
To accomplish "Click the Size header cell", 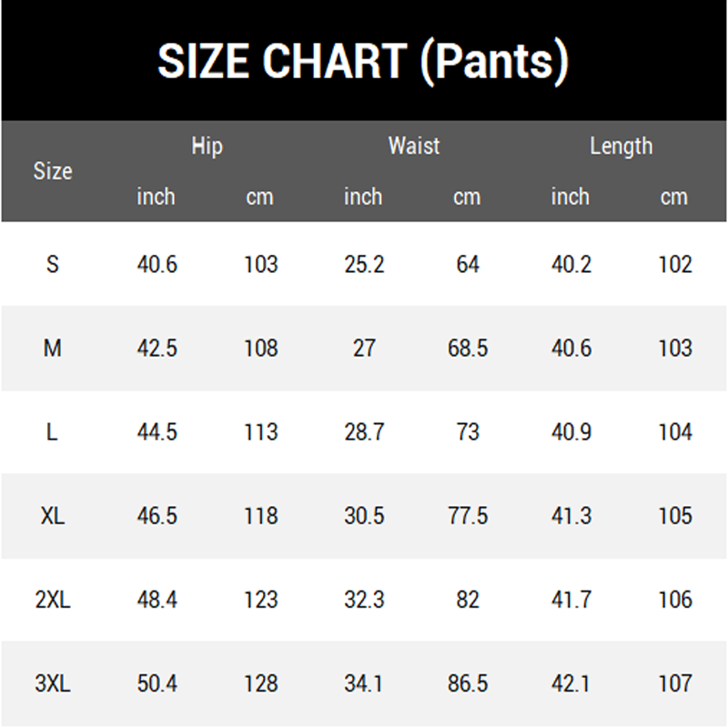I will point(53,171).
